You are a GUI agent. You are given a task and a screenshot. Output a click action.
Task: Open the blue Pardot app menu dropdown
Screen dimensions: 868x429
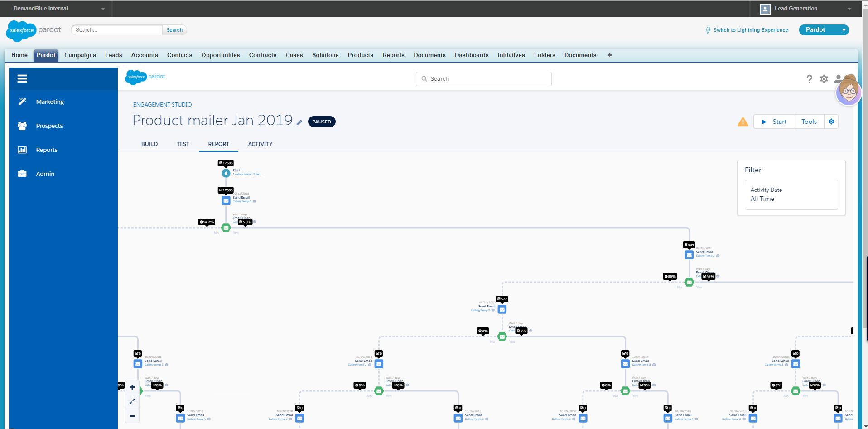click(x=844, y=30)
